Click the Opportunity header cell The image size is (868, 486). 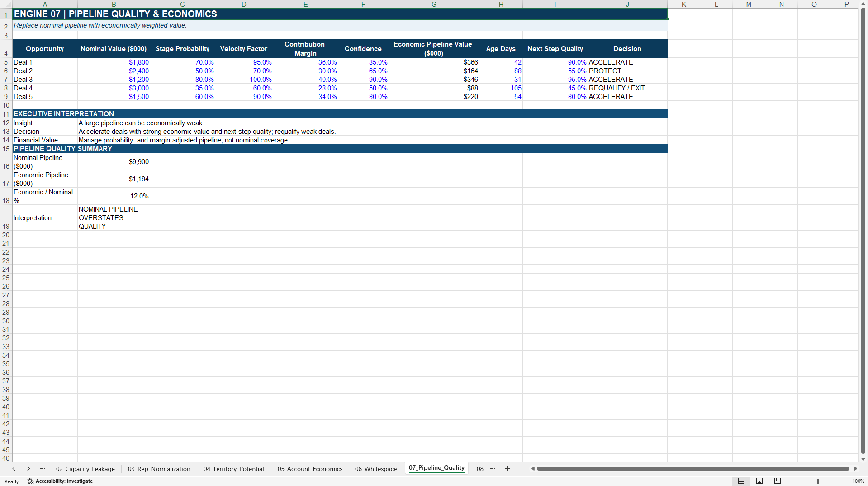tap(45, 49)
